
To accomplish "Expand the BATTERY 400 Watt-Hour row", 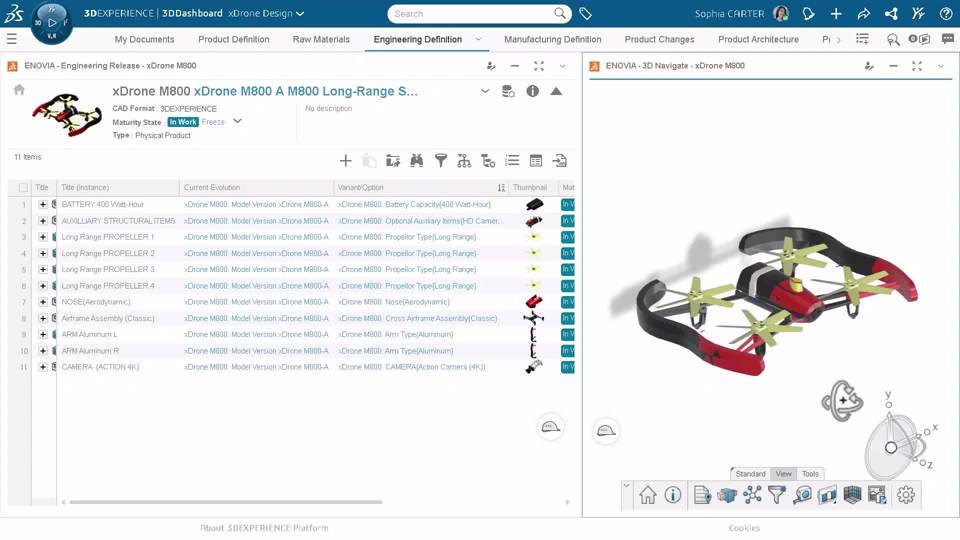I will tap(43, 204).
